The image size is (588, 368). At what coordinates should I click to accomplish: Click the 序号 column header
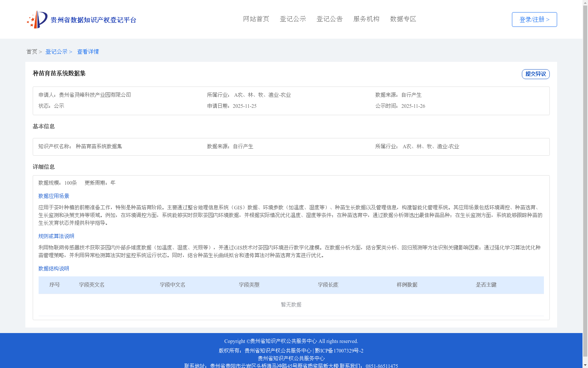pyautogui.click(x=55, y=285)
